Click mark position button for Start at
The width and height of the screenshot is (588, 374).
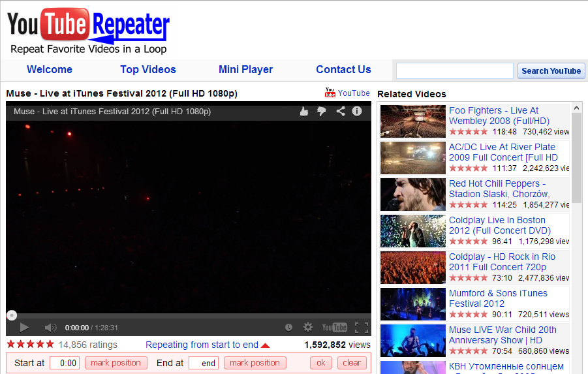(x=116, y=363)
